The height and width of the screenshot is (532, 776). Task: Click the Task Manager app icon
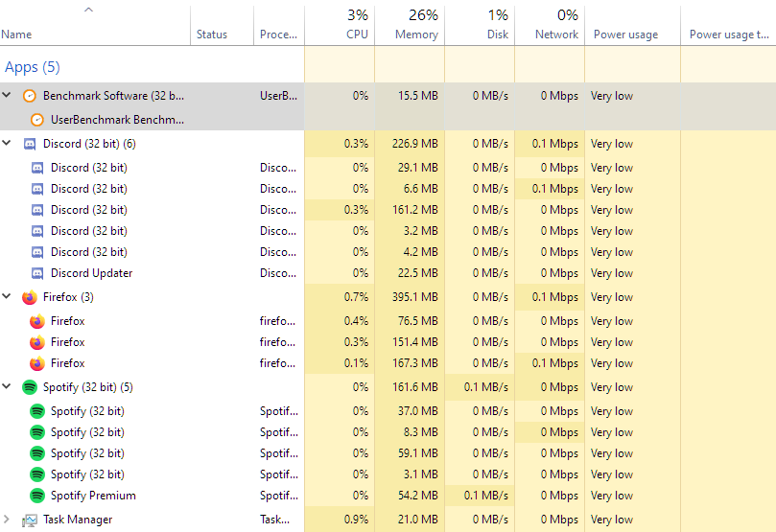pos(30,520)
